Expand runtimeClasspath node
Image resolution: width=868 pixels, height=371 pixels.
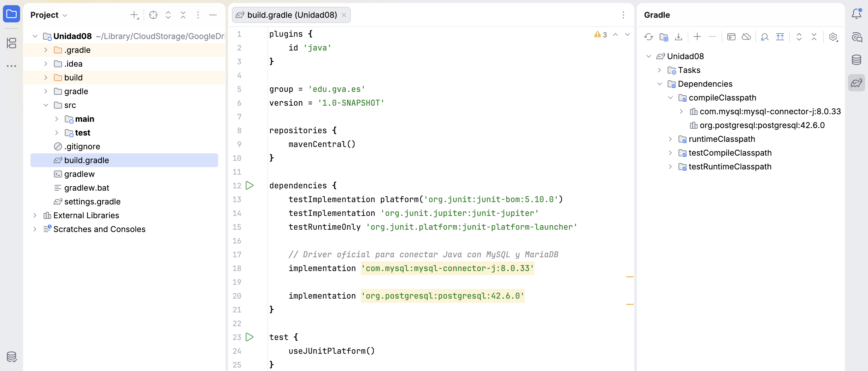670,139
